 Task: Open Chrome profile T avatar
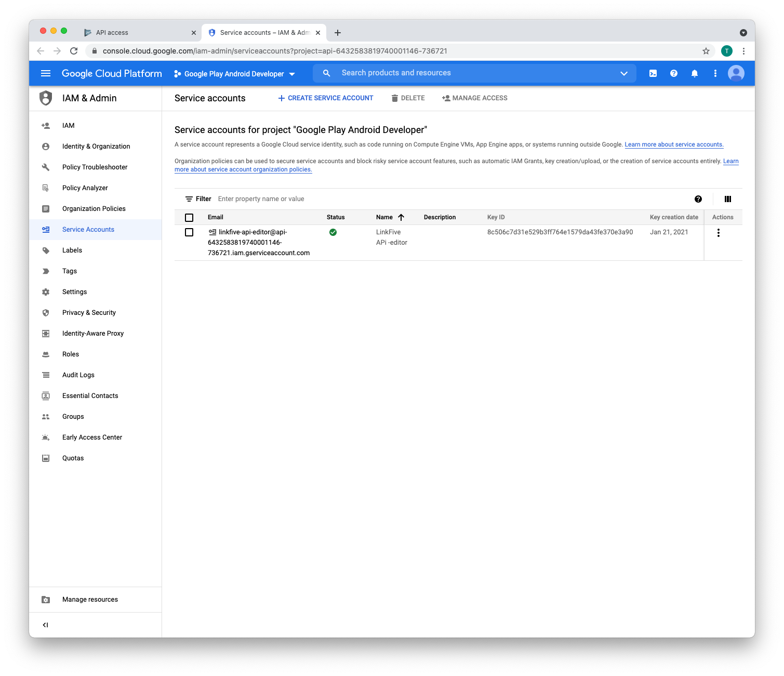click(x=727, y=51)
